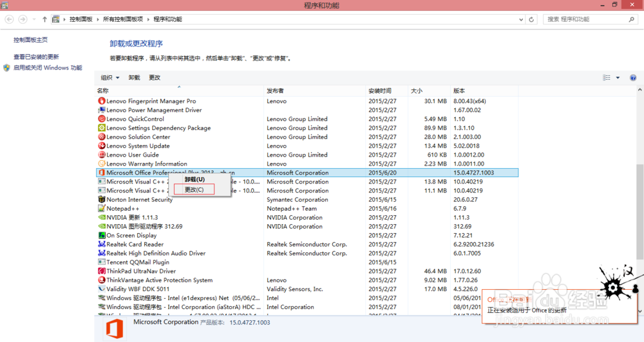This screenshot has width=644, height=342.
Task: Change view using the view layout icon
Action: [607, 77]
